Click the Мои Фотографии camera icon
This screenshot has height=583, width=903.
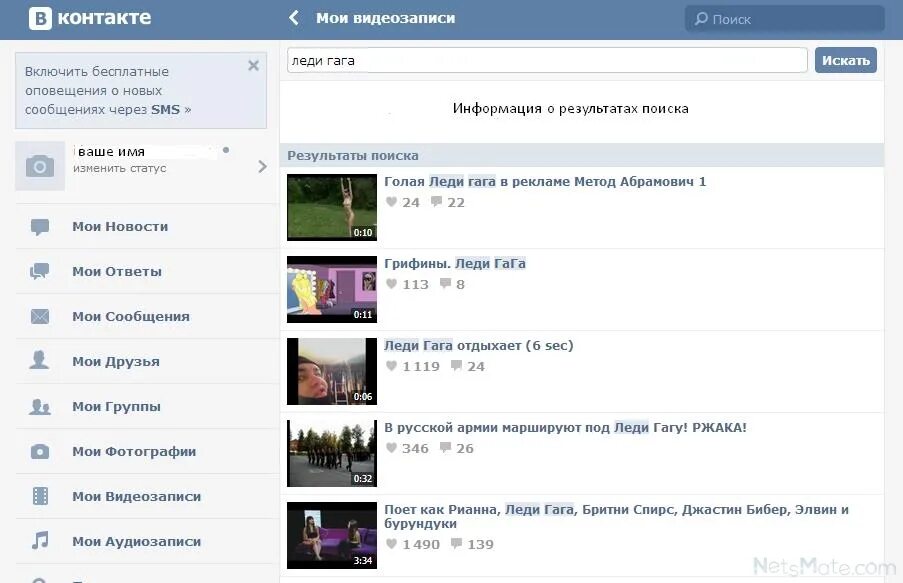40,451
